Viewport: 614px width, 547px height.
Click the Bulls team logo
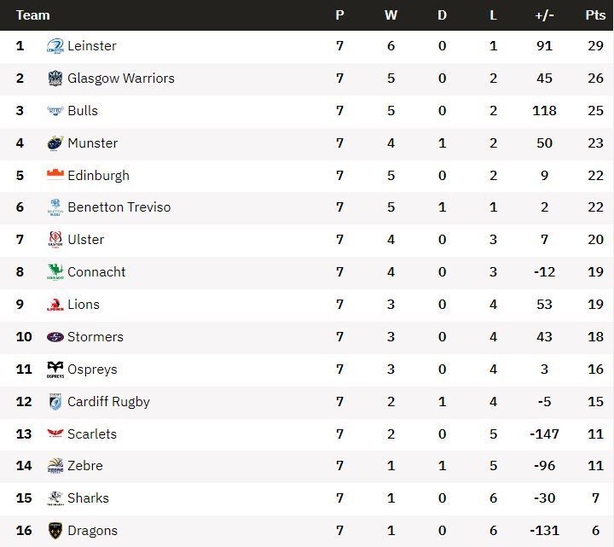pyautogui.click(x=55, y=110)
